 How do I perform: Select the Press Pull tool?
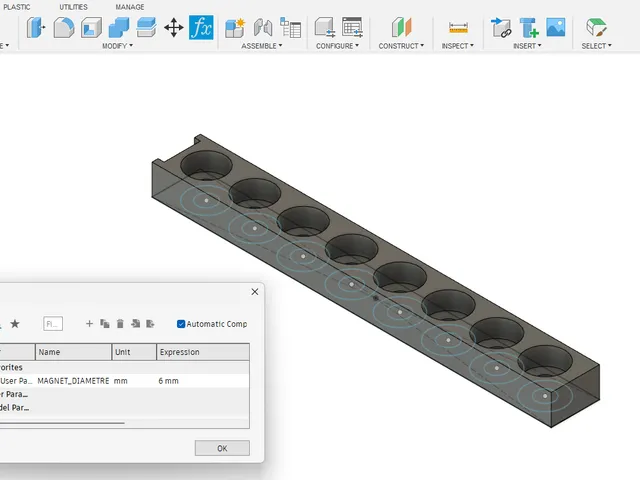click(36, 28)
